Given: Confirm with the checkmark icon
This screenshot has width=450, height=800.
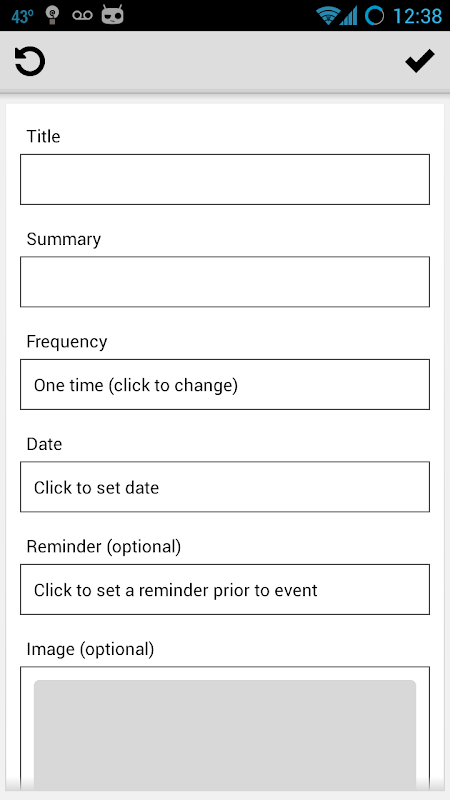Looking at the screenshot, I should [x=420, y=61].
